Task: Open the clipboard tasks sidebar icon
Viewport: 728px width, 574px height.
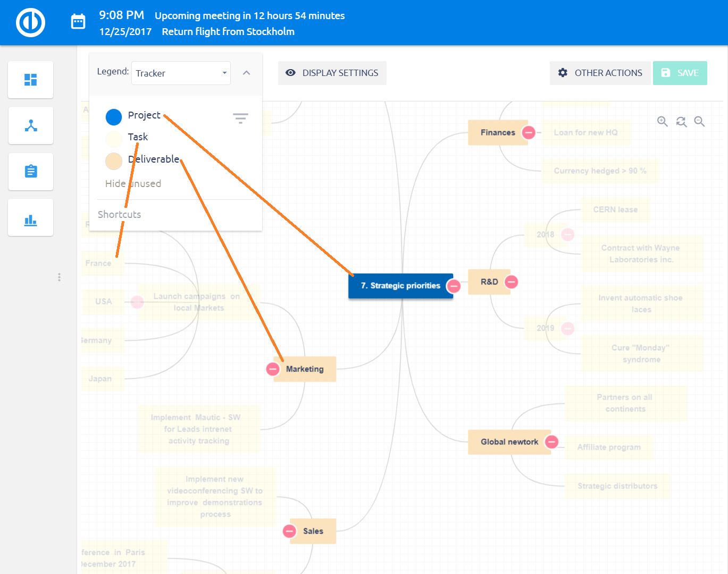Action: [x=31, y=172]
